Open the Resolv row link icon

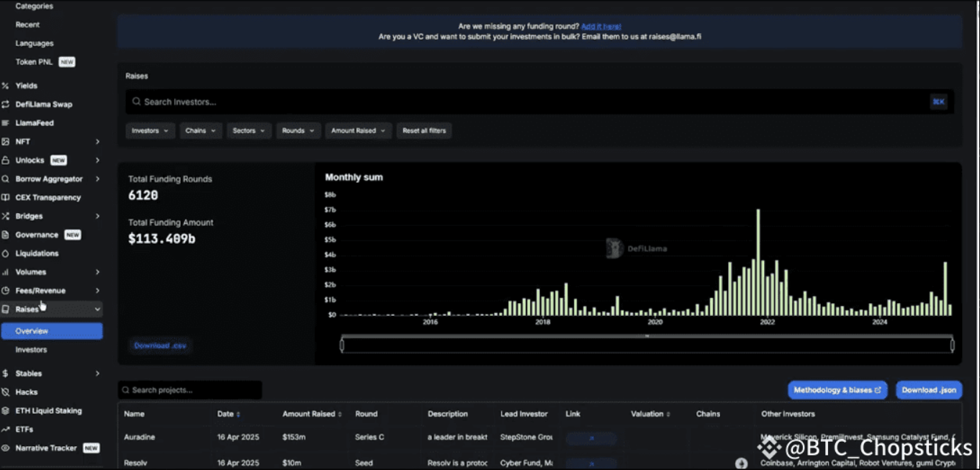pos(590,463)
